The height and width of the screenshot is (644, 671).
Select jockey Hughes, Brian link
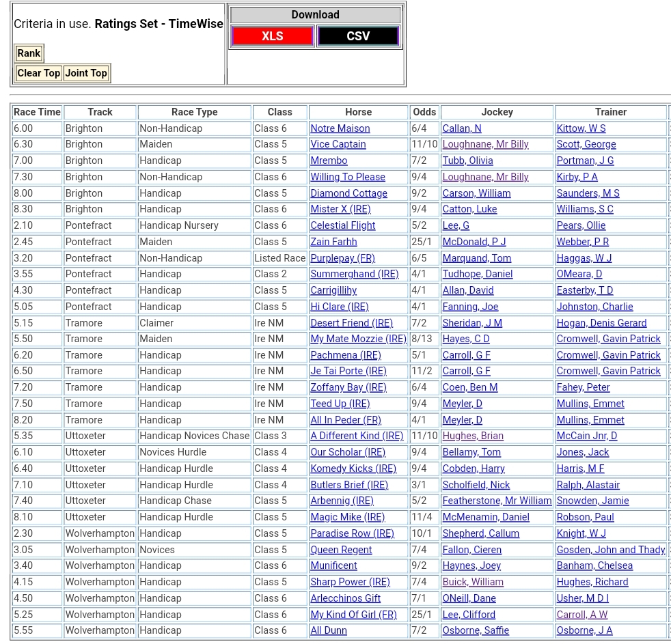click(472, 436)
